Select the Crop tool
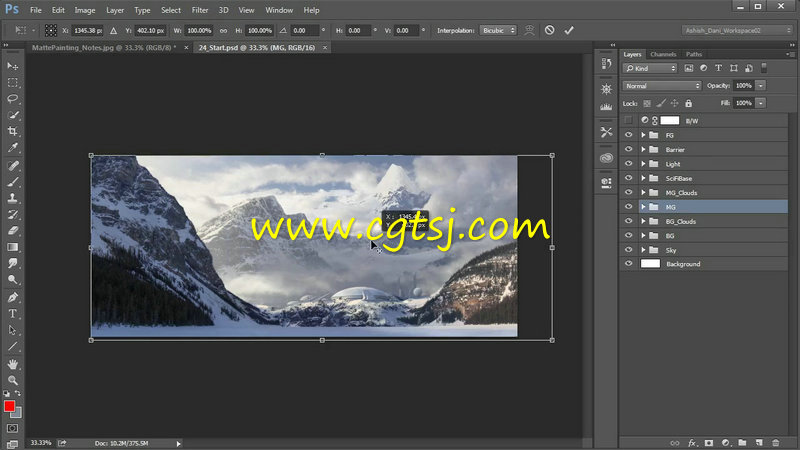 coord(13,132)
